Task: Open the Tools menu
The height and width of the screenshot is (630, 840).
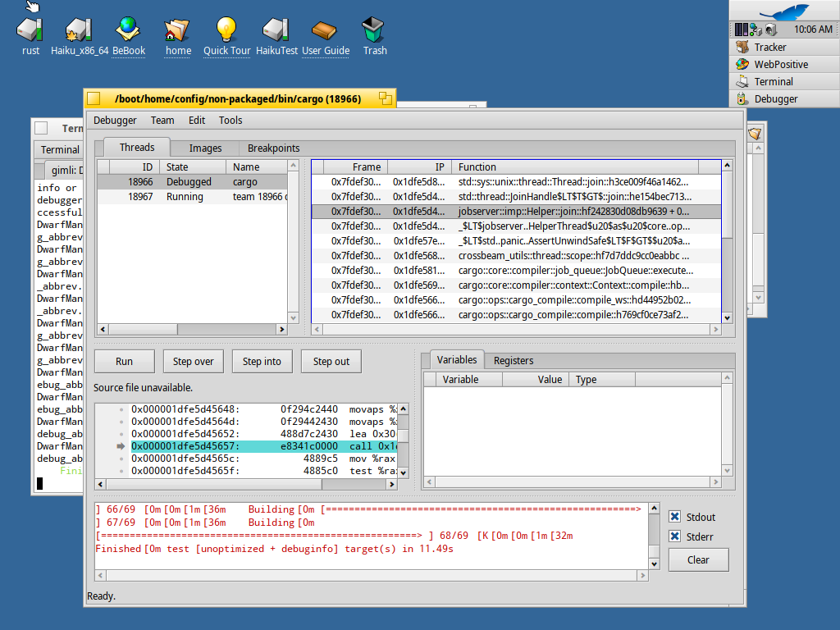Action: click(231, 121)
